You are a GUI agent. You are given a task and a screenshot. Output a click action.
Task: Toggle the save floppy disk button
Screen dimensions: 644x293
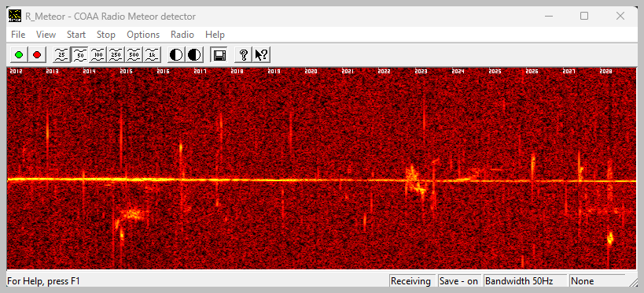[219, 54]
